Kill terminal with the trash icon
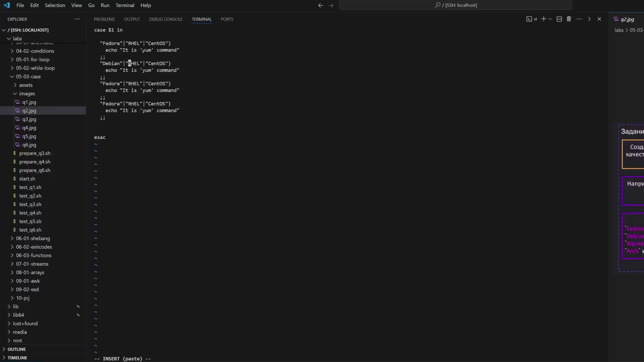 [569, 19]
